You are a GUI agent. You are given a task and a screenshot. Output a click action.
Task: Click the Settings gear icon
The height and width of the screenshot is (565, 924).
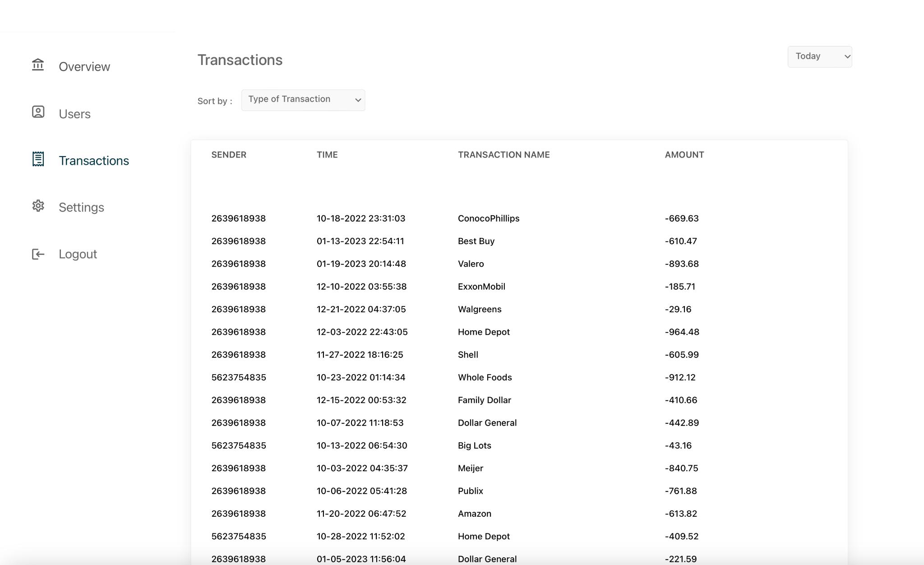click(38, 206)
